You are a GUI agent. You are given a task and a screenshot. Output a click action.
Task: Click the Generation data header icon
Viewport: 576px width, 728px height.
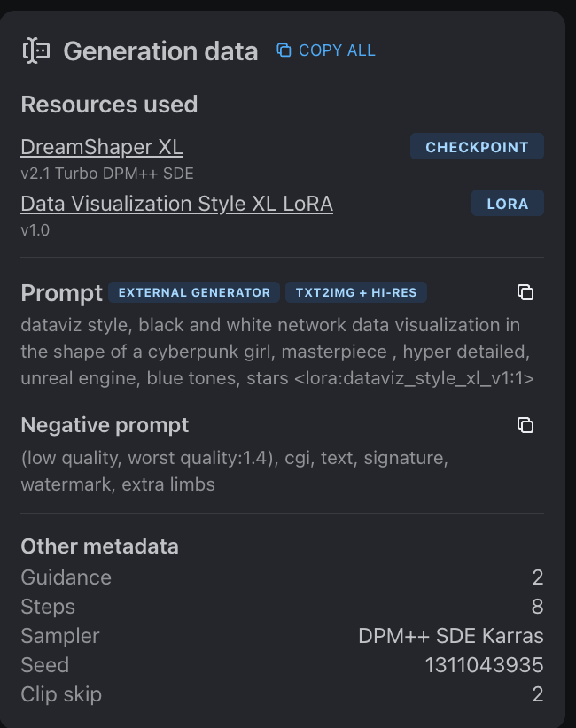point(36,51)
